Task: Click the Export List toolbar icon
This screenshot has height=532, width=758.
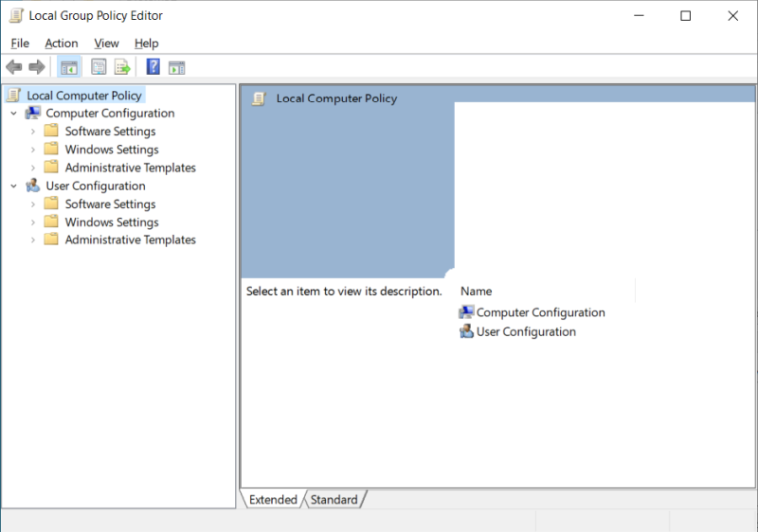Action: pos(122,67)
